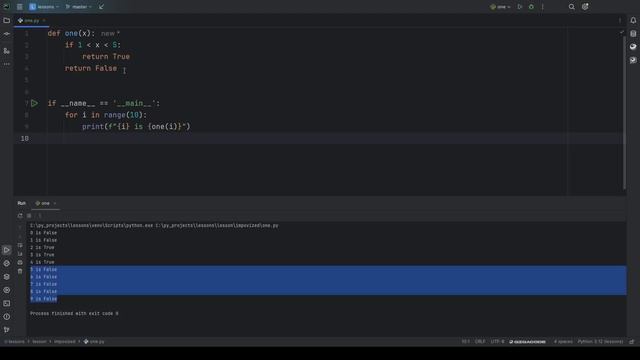Click the 'return False' code line

(91, 68)
